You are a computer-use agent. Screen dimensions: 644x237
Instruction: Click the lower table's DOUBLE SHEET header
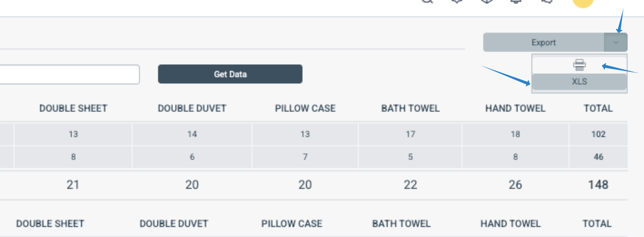[x=50, y=224]
